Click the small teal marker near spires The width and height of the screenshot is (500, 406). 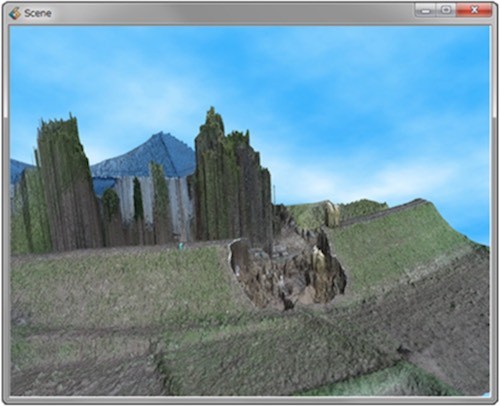[x=180, y=246]
